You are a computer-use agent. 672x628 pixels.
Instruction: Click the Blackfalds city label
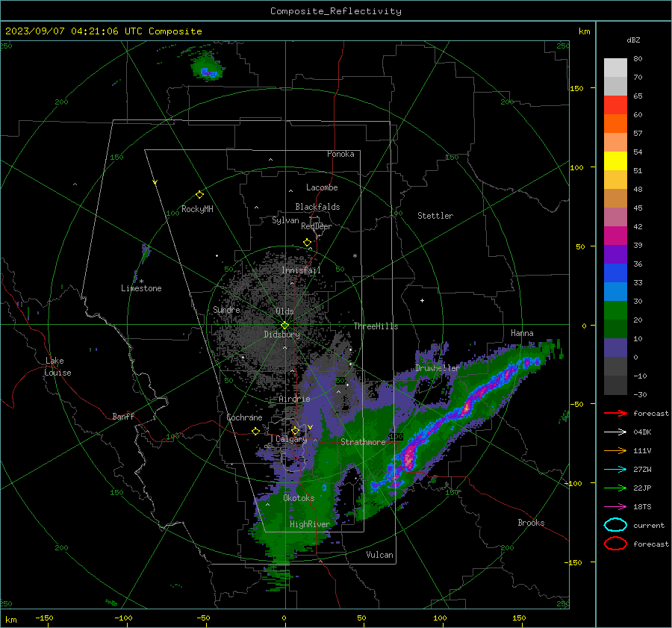point(317,207)
